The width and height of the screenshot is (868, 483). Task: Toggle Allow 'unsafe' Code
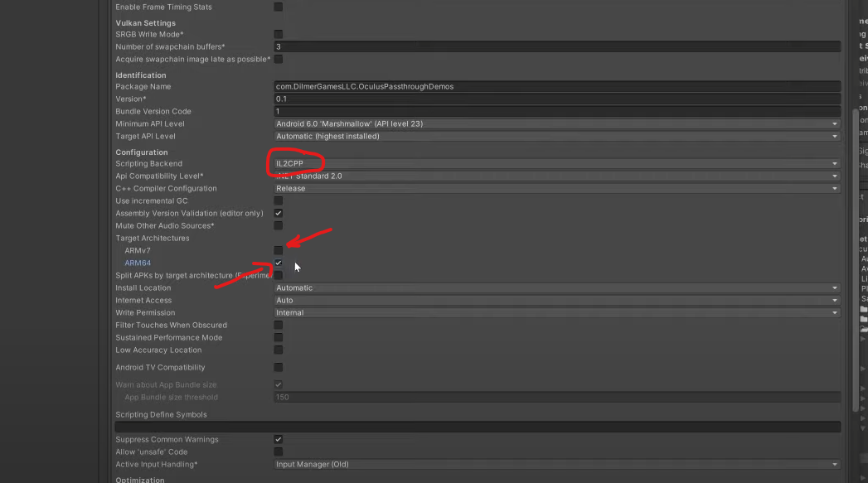tap(279, 452)
